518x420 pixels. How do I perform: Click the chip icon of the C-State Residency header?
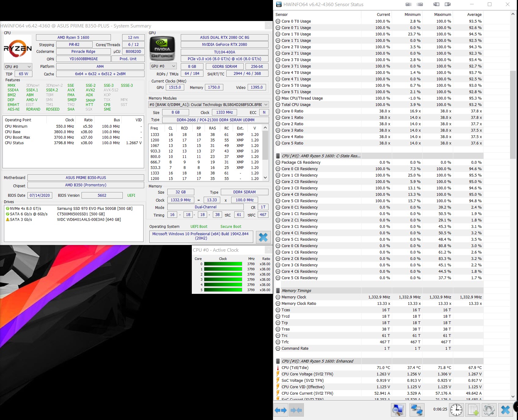(278, 156)
